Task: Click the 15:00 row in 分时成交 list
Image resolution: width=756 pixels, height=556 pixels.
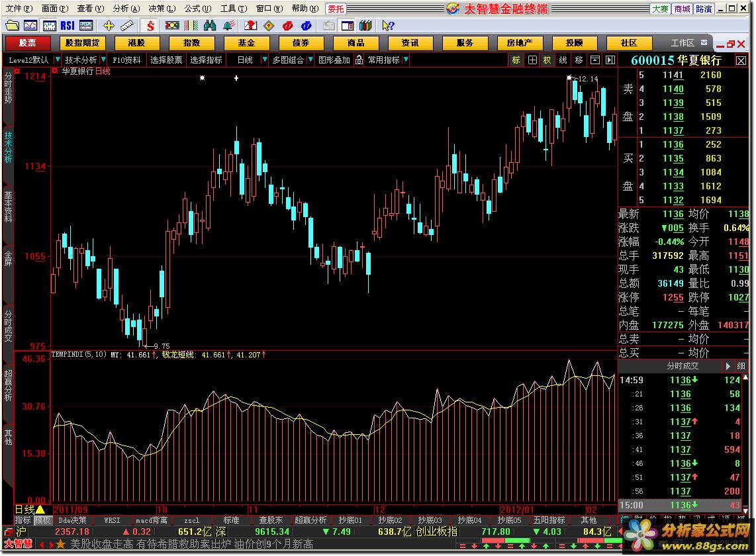Action: [681, 506]
